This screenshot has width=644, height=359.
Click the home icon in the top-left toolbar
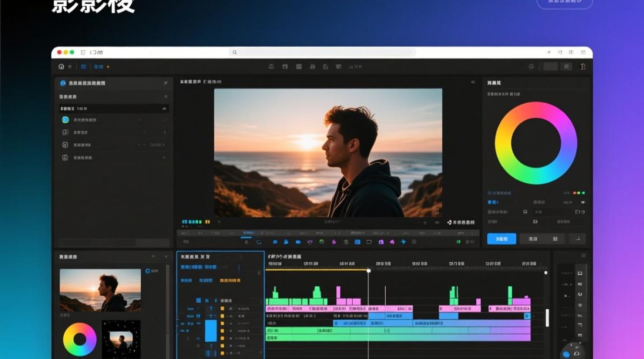[61, 67]
